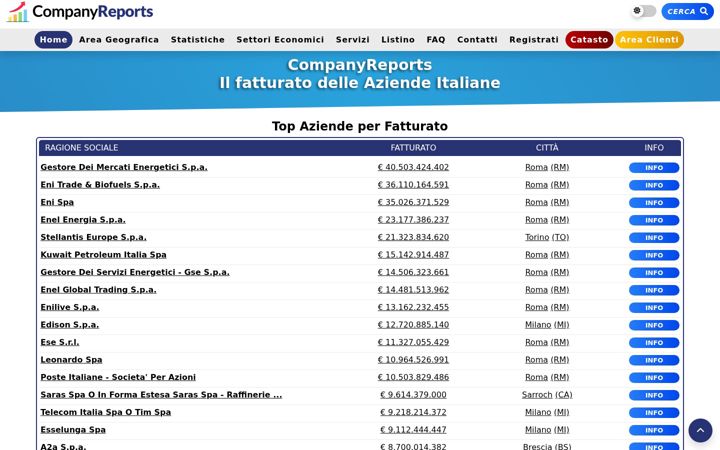This screenshot has height=450, width=720.
Task: Go to the Home menu item
Action: click(x=53, y=40)
